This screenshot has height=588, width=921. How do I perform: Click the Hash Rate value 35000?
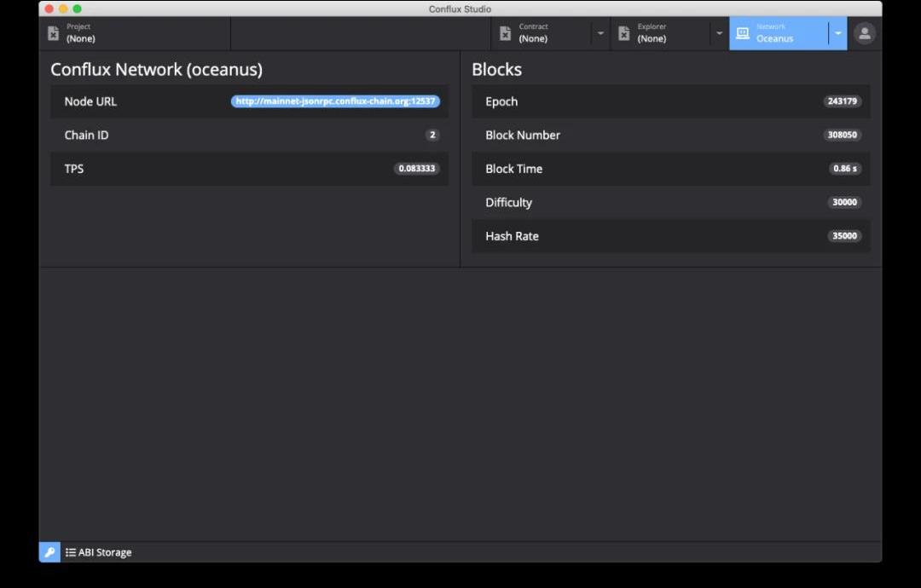coord(844,236)
